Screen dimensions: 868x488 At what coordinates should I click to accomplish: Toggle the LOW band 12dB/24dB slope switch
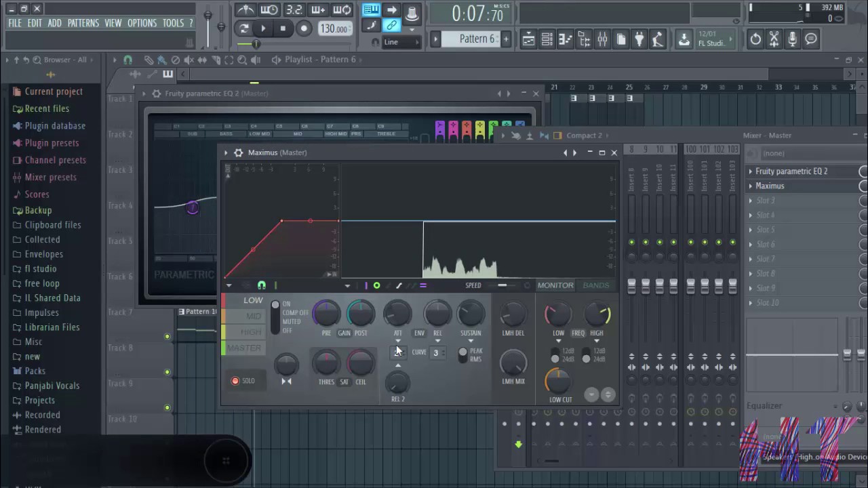[555, 355]
